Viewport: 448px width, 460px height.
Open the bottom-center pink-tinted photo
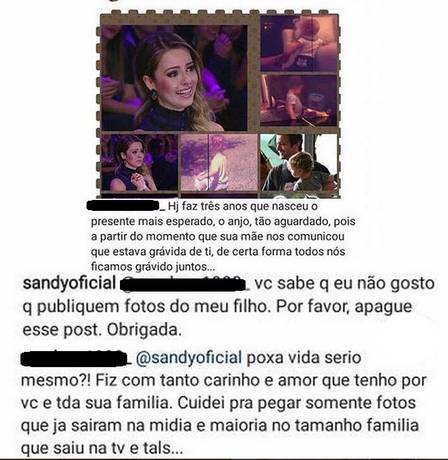coord(219,163)
